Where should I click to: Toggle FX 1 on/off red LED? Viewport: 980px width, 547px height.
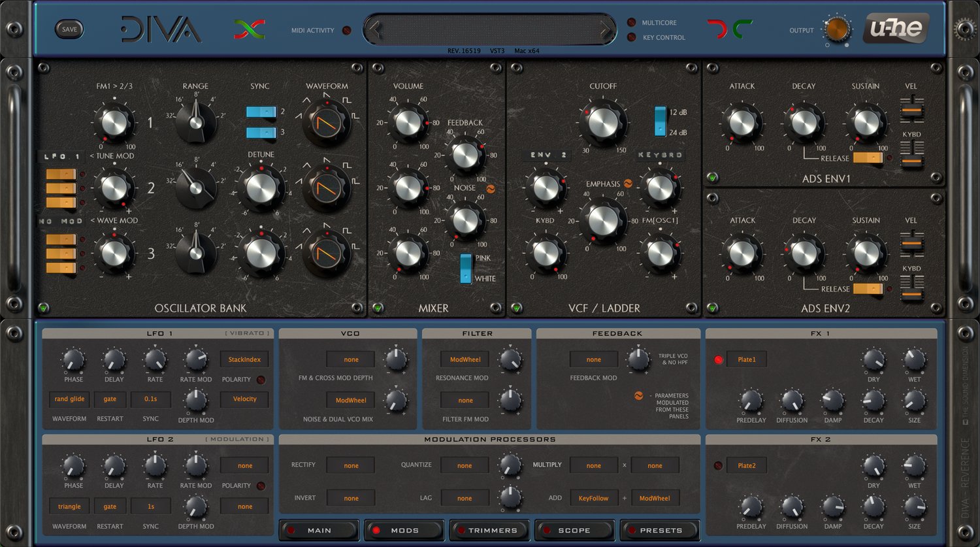719,359
